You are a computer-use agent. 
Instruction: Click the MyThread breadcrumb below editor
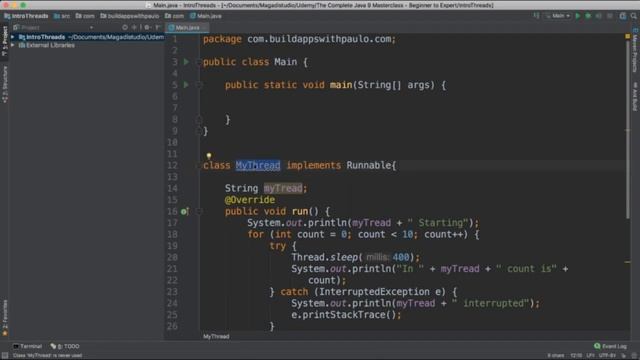pyautogui.click(x=216, y=336)
